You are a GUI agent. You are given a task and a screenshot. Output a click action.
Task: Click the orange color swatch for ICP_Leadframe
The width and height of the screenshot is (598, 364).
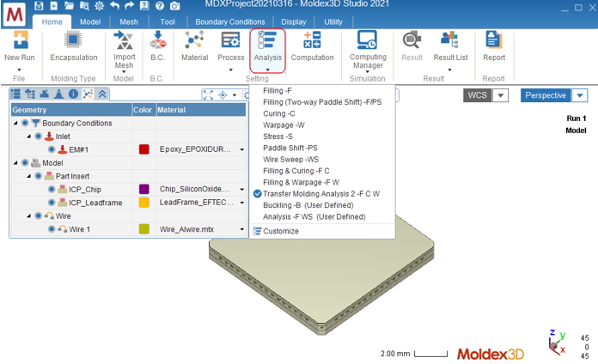coord(143,203)
